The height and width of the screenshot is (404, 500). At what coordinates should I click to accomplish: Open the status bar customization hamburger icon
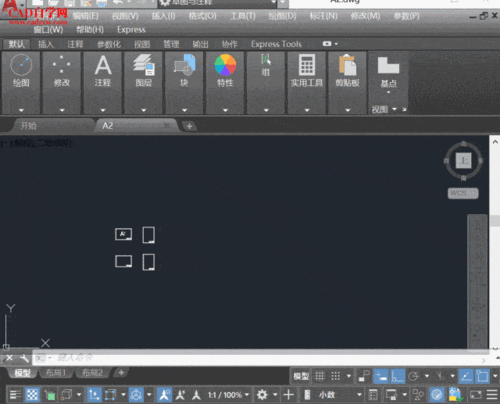point(492,395)
